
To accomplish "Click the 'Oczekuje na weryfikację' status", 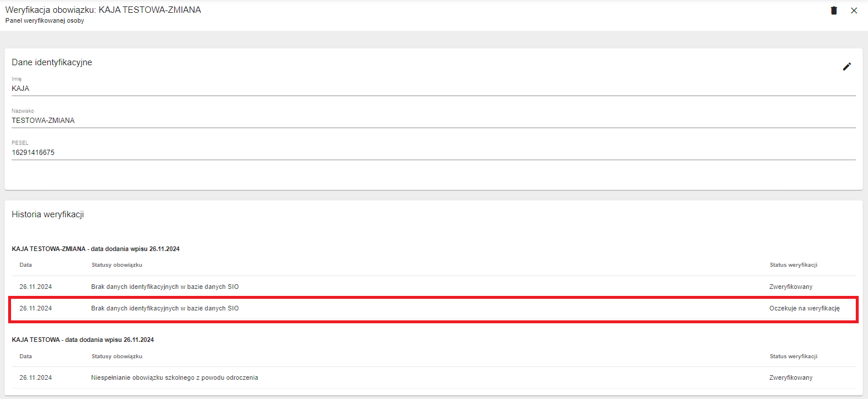I will [x=804, y=309].
